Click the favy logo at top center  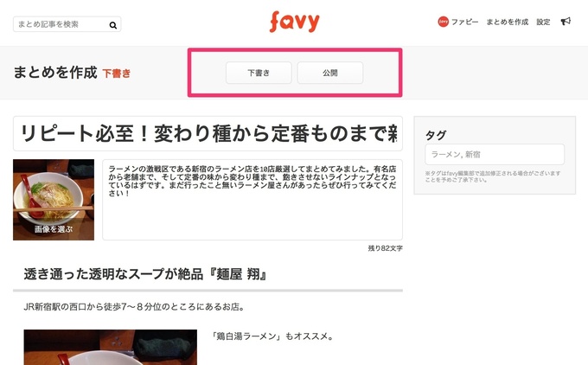(294, 22)
